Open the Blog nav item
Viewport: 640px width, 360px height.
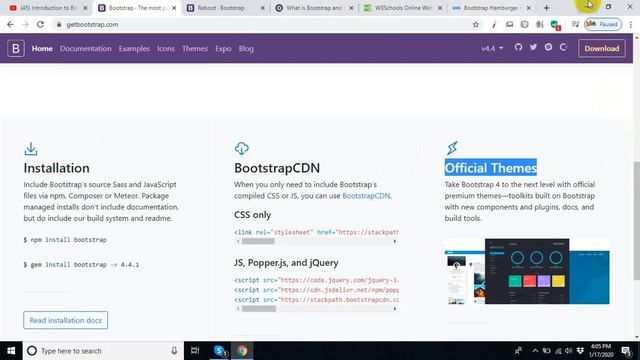[x=246, y=48]
